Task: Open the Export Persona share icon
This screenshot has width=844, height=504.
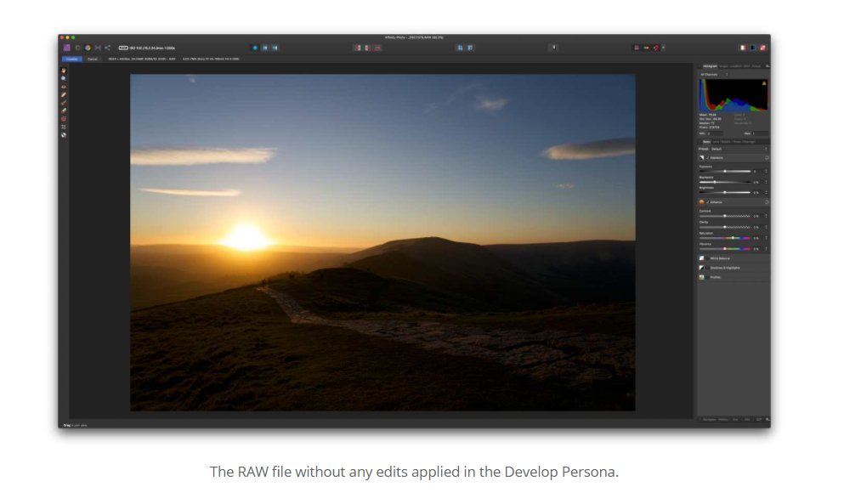Action: [108, 48]
